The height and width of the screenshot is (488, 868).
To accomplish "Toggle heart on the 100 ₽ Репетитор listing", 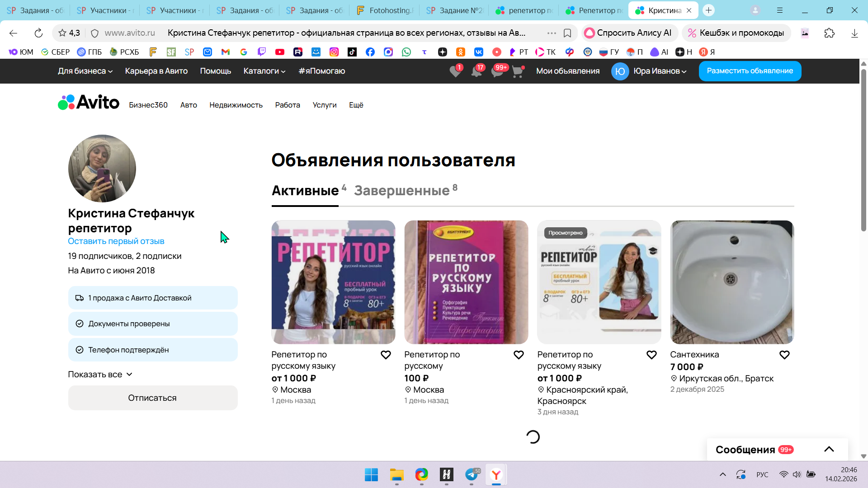I will pos(519,355).
